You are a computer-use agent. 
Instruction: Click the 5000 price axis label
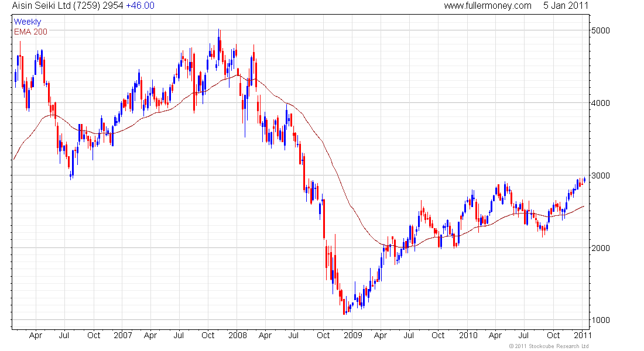tap(601, 30)
